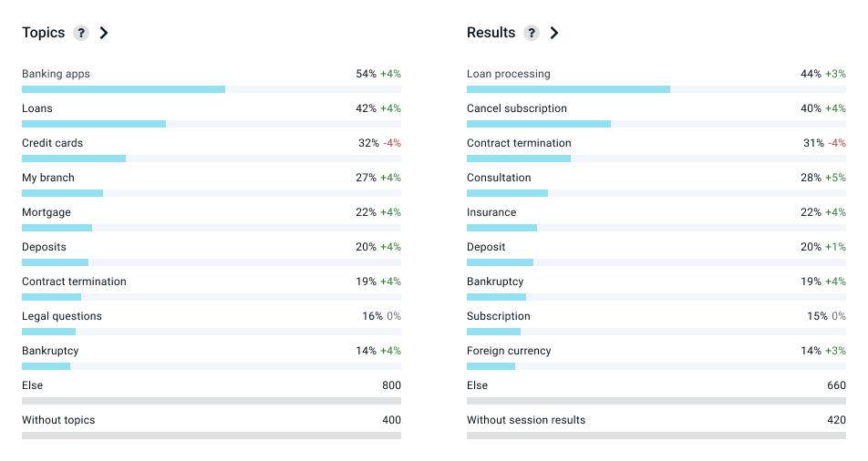Click the help icon next to Topics
Viewport: 868px width, 461px height.
(x=81, y=33)
